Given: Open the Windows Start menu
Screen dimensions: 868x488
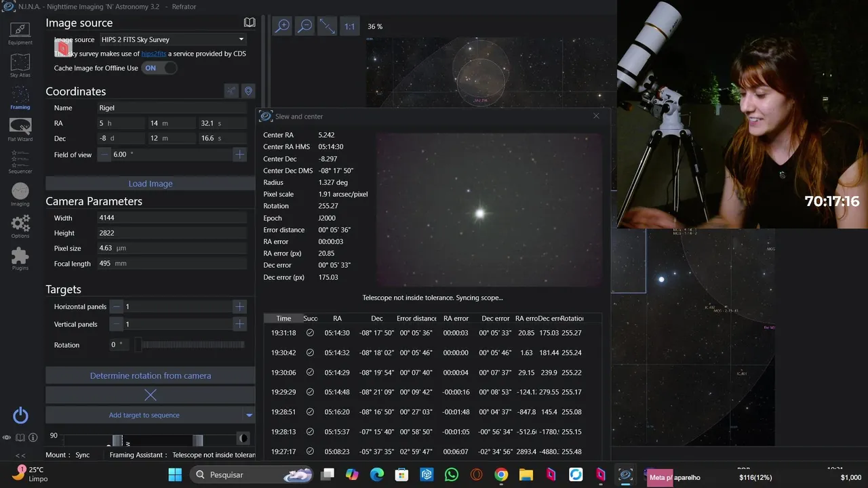Looking at the screenshot, I should (174, 474).
